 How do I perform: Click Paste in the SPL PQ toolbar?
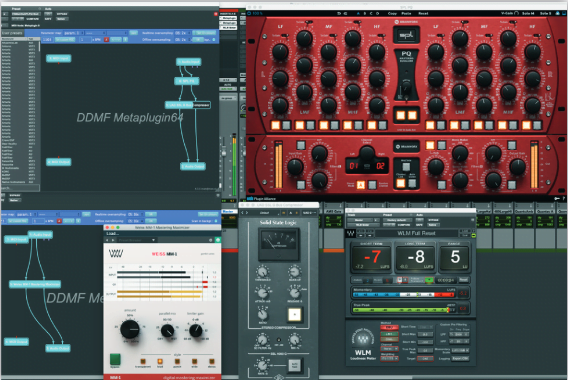(x=406, y=13)
